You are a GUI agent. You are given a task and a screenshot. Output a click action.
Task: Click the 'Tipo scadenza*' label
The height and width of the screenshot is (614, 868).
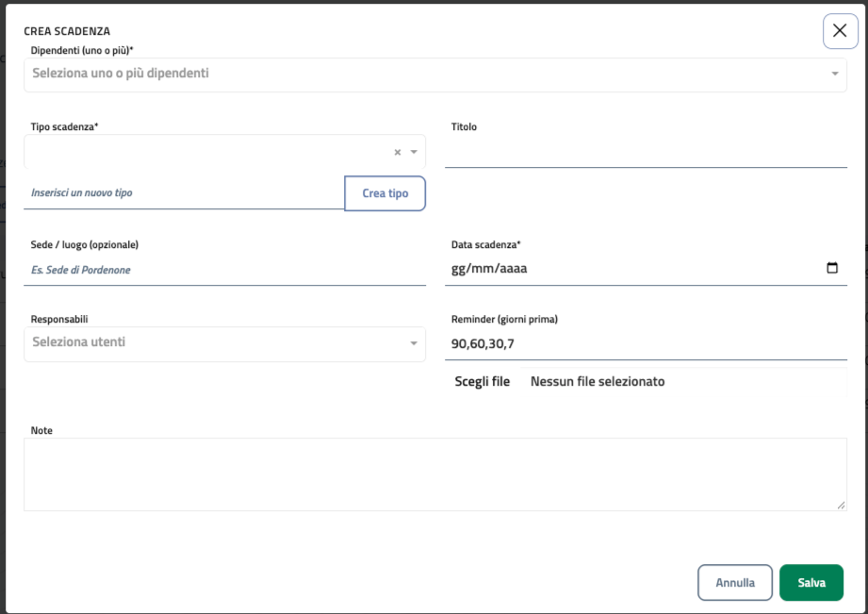click(64, 127)
